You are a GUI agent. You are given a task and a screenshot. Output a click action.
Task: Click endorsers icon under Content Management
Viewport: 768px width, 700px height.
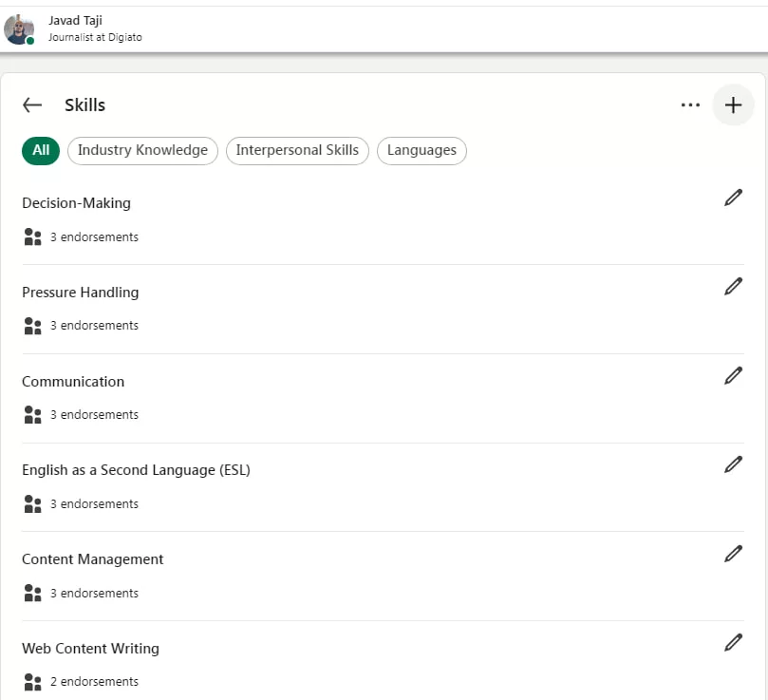[x=32, y=594]
